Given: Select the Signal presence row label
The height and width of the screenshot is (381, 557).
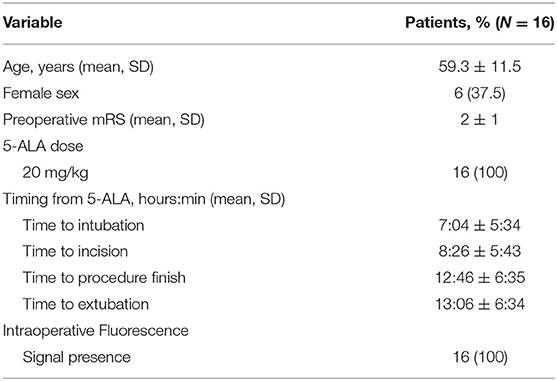Looking at the screenshot, I should (77, 358).
